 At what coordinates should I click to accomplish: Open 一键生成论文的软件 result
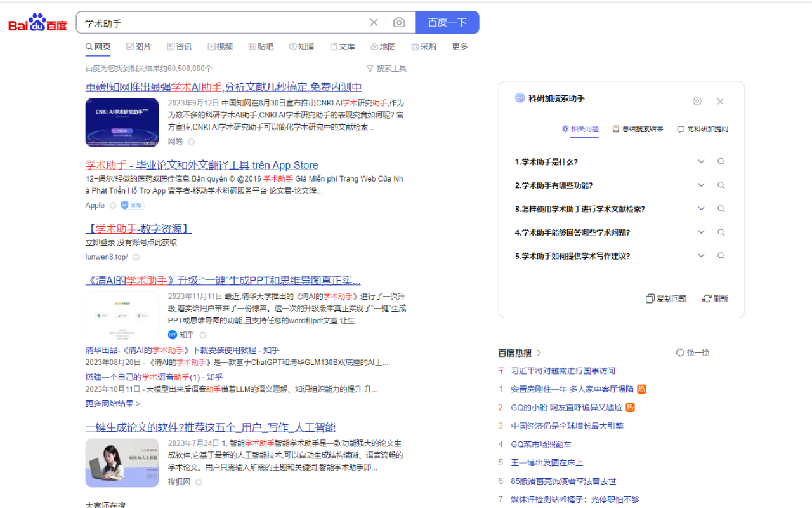coord(210,427)
